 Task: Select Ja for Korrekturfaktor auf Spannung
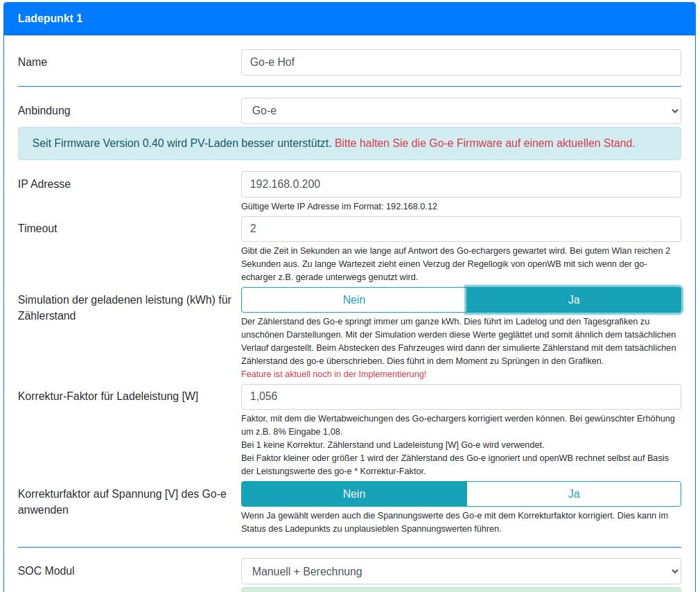[574, 494]
